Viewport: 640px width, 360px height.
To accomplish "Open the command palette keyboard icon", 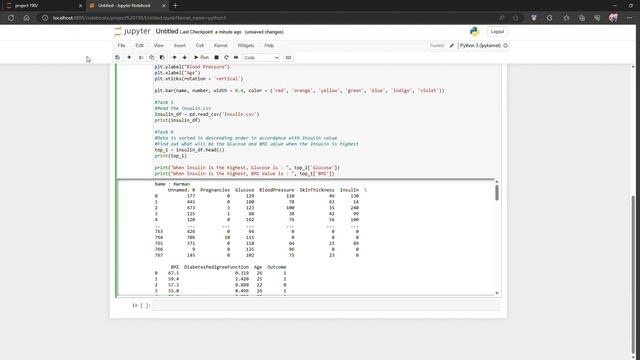I will coord(288,58).
